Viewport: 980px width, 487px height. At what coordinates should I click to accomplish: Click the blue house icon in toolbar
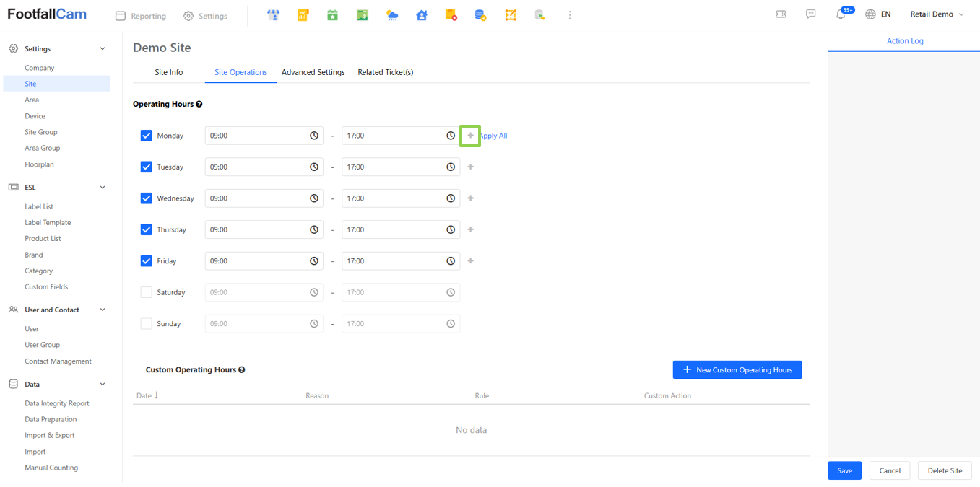[422, 15]
